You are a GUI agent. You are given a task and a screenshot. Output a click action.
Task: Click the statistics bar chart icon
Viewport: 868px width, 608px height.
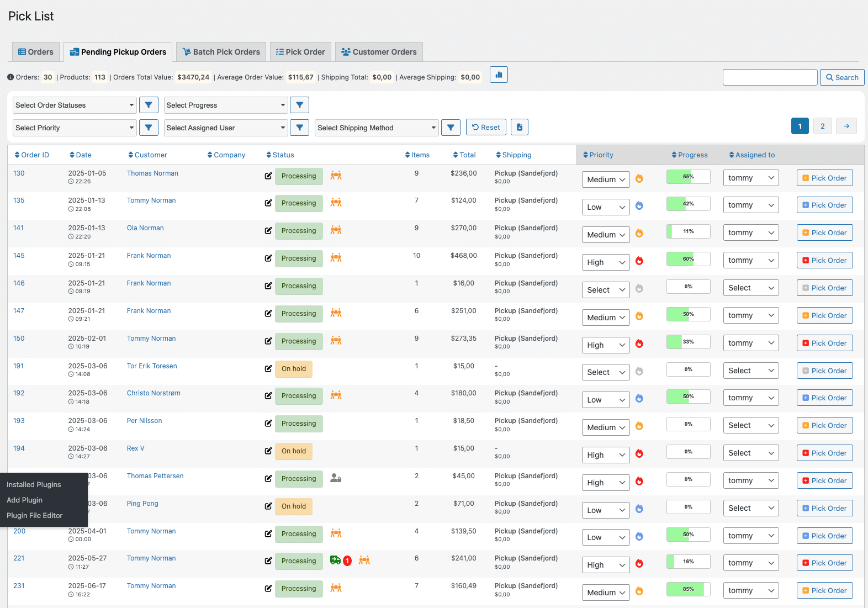pos(499,75)
